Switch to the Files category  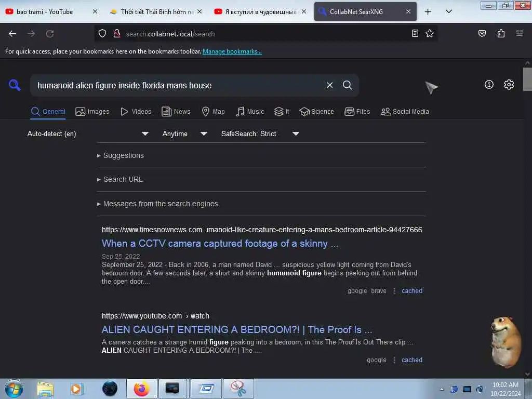click(x=357, y=112)
